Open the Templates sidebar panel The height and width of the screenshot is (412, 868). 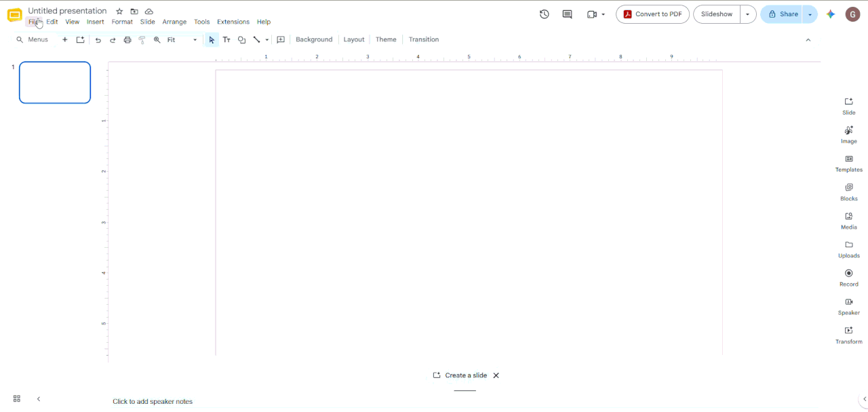(849, 163)
